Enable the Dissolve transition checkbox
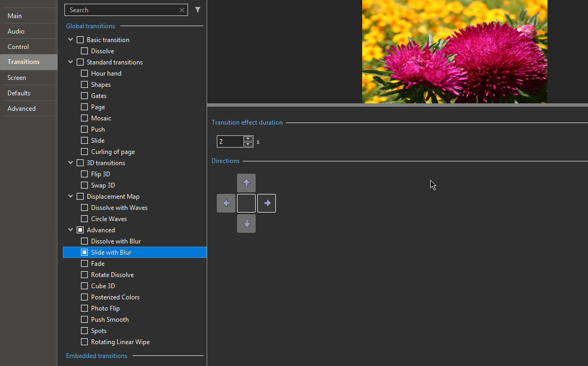This screenshot has height=366, width=588. click(x=84, y=51)
